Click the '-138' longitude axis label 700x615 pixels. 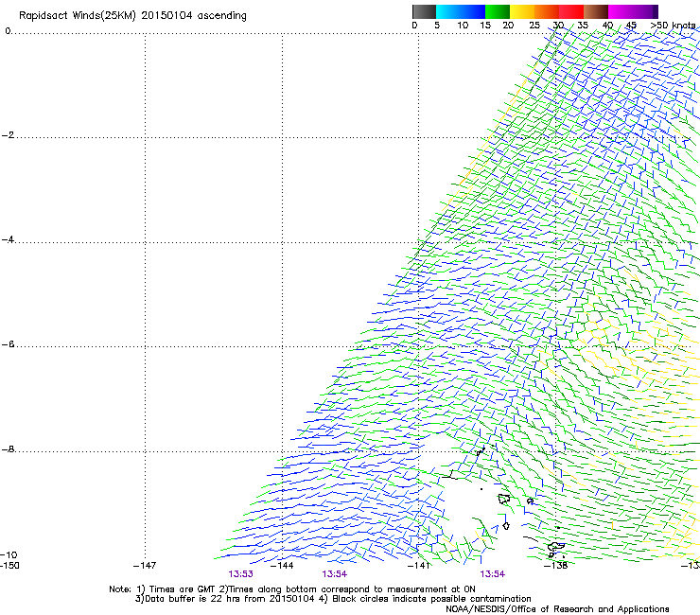(x=556, y=566)
